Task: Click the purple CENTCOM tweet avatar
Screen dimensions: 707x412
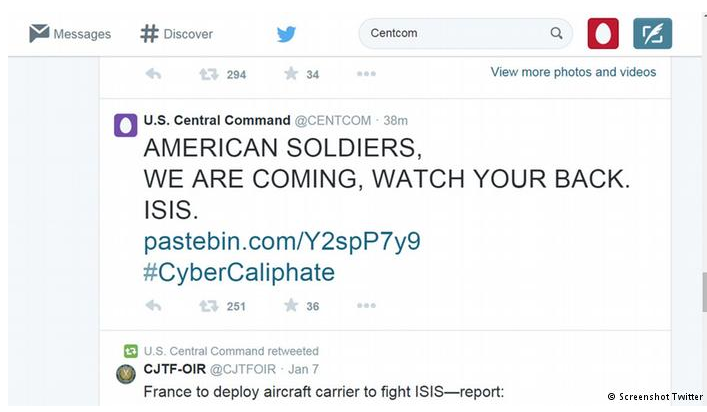Action: pyautogui.click(x=126, y=126)
